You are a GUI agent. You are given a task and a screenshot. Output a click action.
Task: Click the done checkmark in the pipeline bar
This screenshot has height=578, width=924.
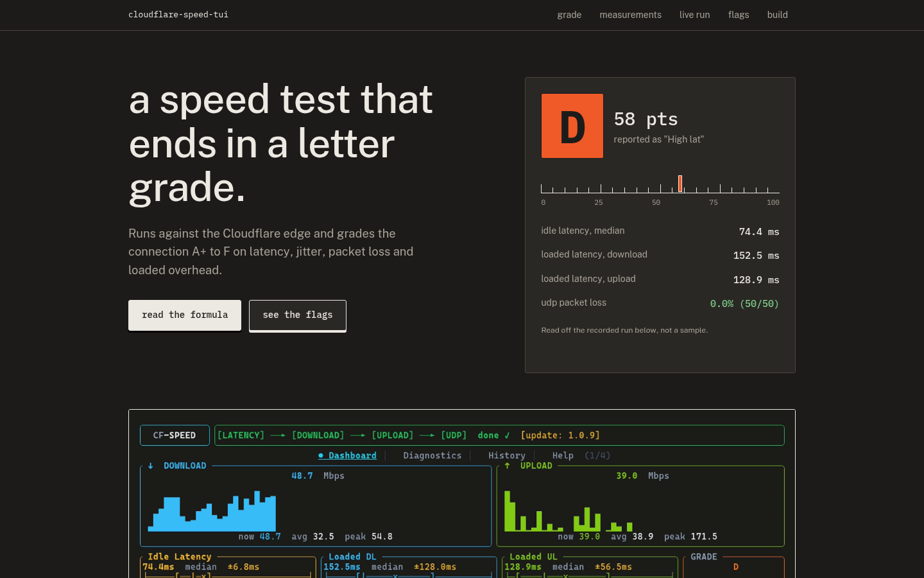507,435
